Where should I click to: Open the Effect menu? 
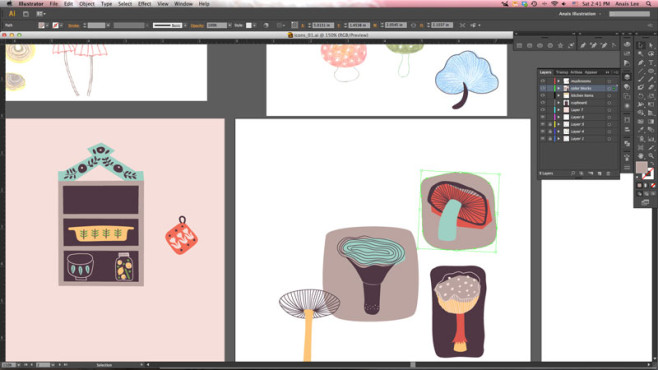144,4
